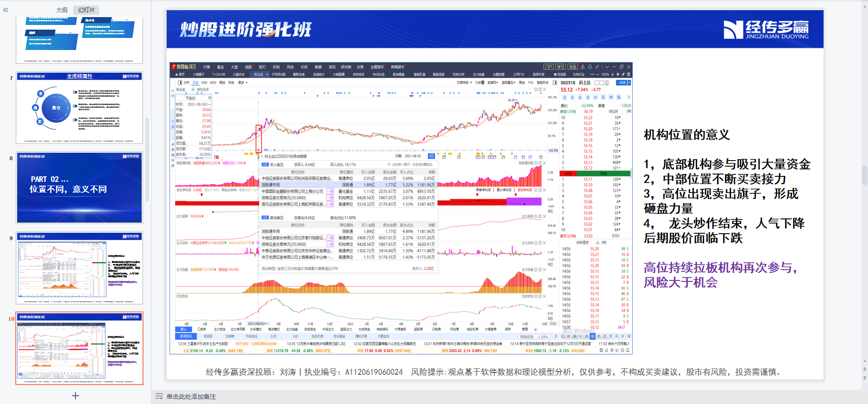Switch to the 幻灯片 slides tab
This screenshot has height=404, width=868.
(x=86, y=10)
